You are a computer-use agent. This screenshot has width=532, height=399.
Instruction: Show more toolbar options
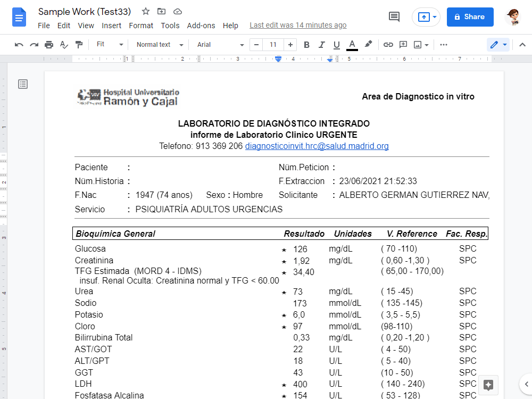click(x=444, y=45)
